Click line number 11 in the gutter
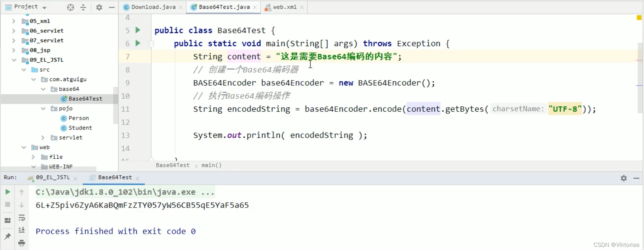The image size is (644, 250). pos(125,109)
